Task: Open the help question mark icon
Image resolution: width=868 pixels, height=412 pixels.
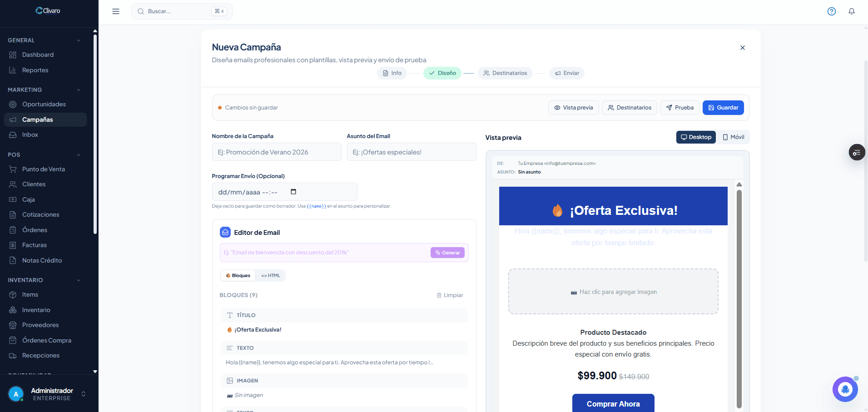Action: (x=831, y=11)
